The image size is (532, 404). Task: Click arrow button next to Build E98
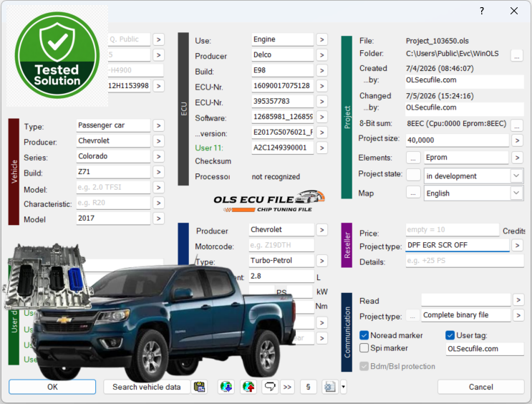click(322, 71)
